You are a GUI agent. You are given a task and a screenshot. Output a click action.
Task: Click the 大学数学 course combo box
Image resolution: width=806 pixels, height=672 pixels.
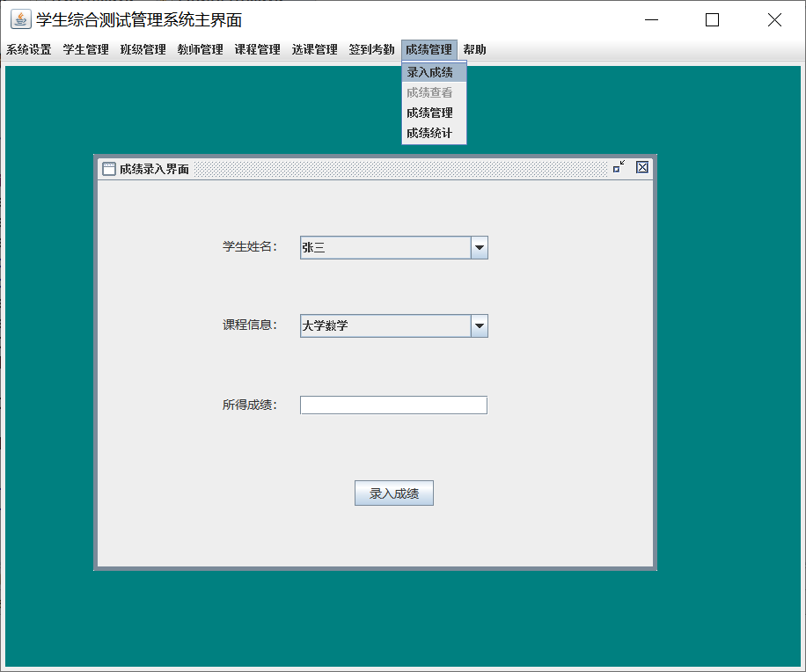click(x=393, y=325)
